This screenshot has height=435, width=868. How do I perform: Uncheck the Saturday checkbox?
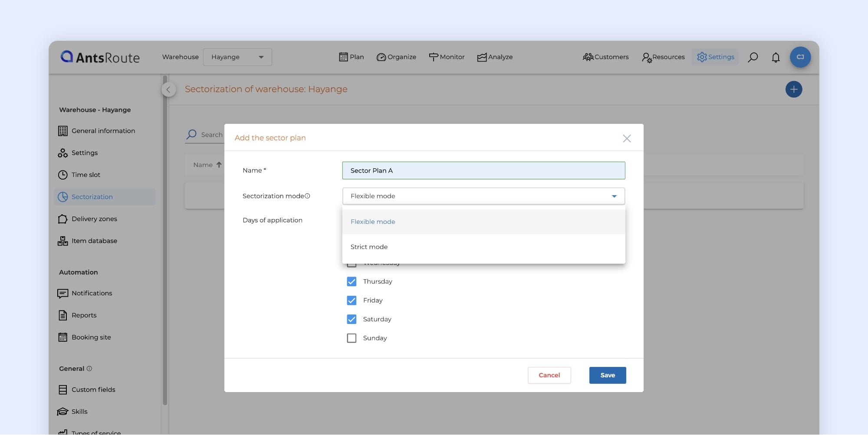pyautogui.click(x=352, y=319)
